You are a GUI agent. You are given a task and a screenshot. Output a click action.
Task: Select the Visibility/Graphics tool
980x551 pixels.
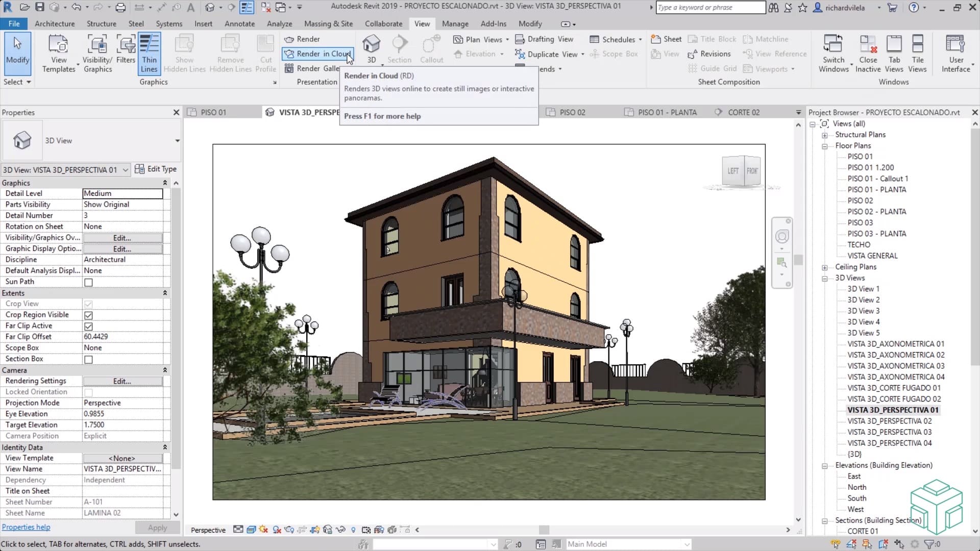(x=97, y=53)
